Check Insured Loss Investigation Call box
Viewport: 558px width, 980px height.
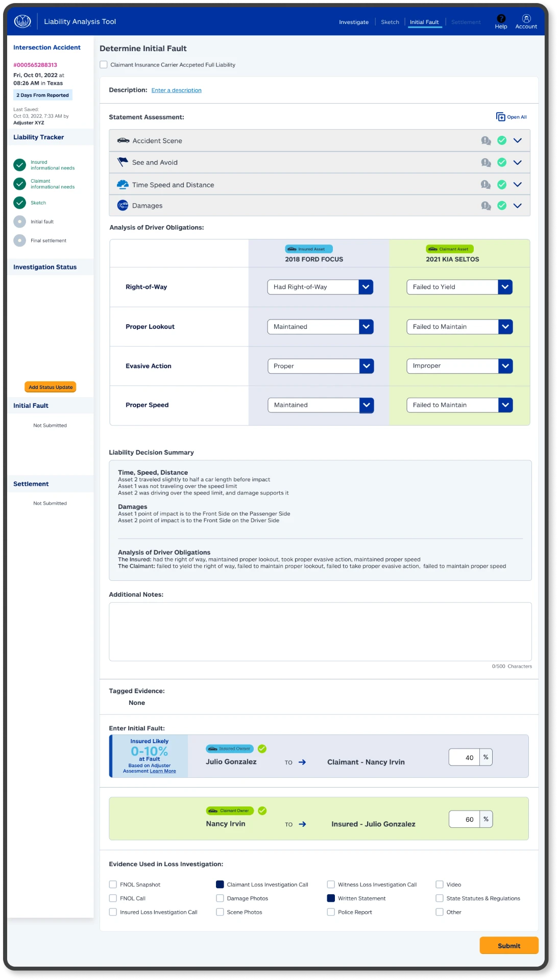point(113,912)
